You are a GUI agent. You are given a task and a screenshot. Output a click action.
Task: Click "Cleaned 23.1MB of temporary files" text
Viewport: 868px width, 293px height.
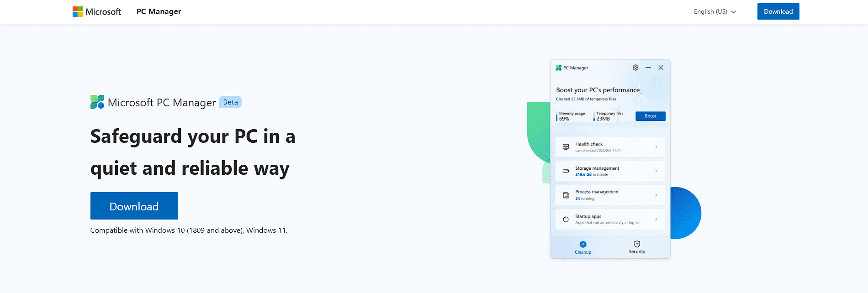[586, 99]
